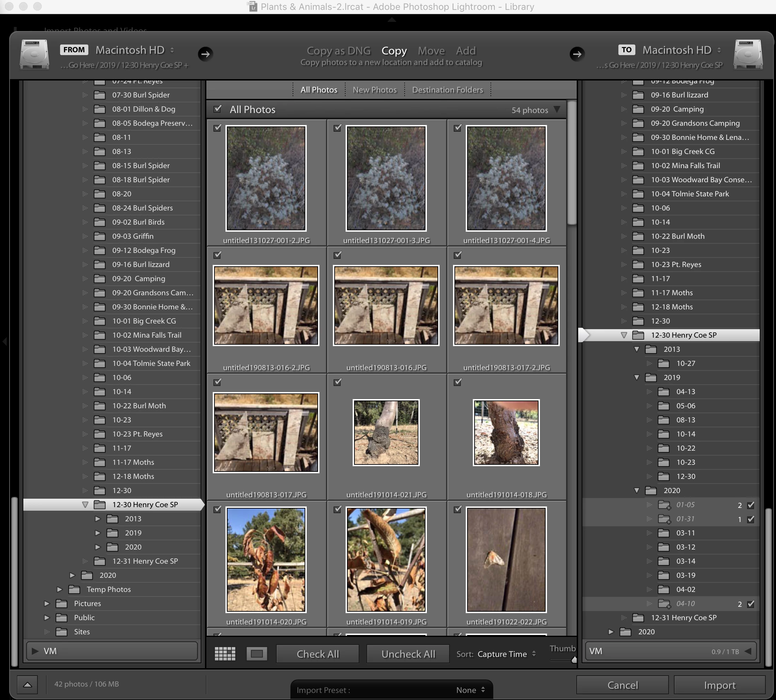
Task: Select thumbnail untitled191014-020.JPG
Action: tap(266, 560)
